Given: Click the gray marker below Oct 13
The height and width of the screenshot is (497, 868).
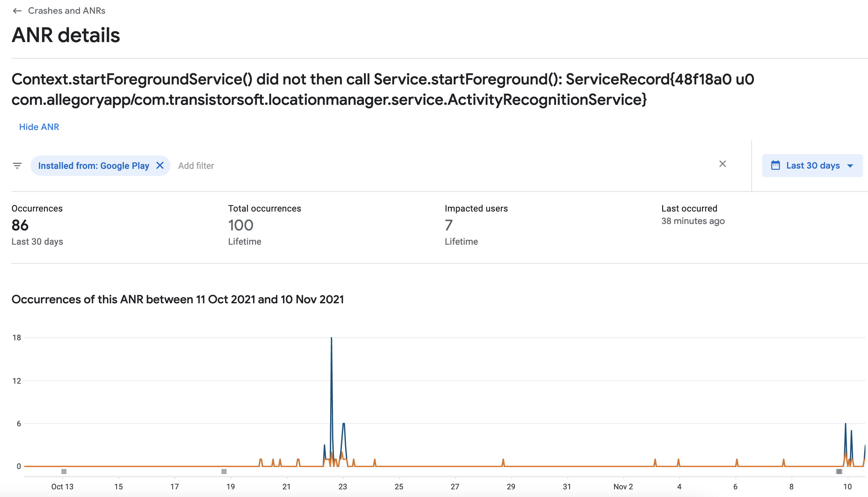Looking at the screenshot, I should [64, 472].
